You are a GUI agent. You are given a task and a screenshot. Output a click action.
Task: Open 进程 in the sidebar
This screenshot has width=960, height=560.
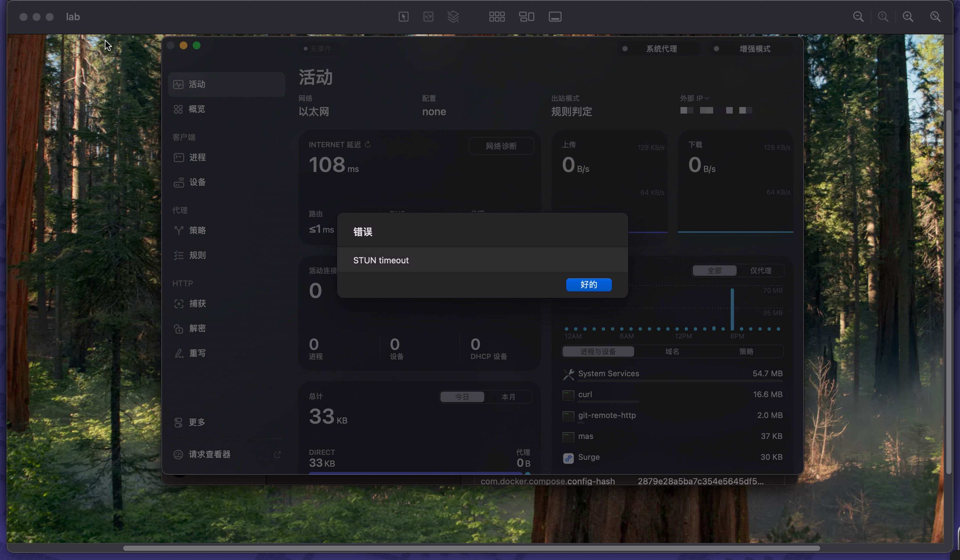pyautogui.click(x=226, y=157)
